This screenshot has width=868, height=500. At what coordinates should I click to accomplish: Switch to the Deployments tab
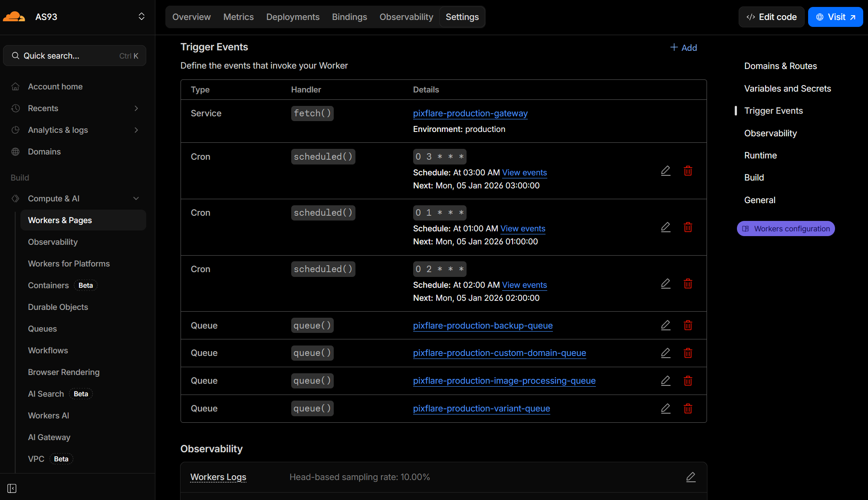[x=293, y=17]
